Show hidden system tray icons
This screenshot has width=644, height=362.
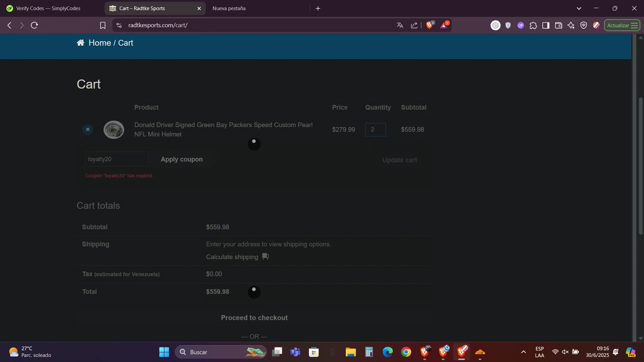[x=523, y=352]
